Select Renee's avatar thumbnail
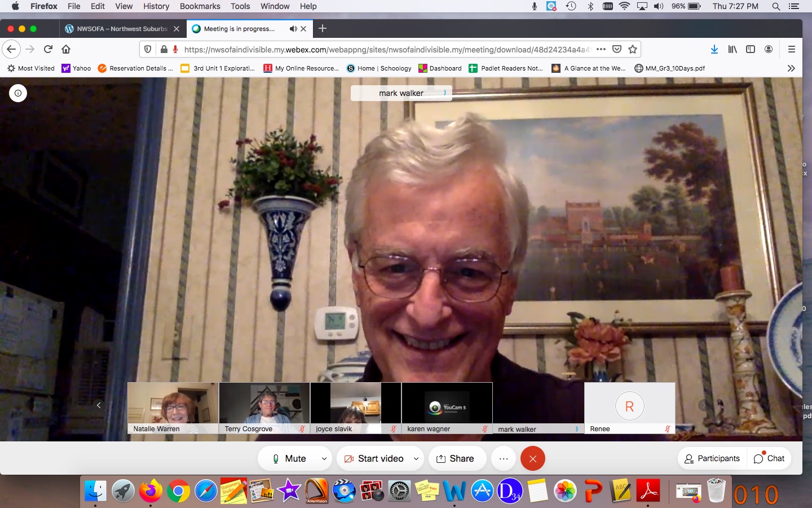This screenshot has height=508, width=812. 630,408
